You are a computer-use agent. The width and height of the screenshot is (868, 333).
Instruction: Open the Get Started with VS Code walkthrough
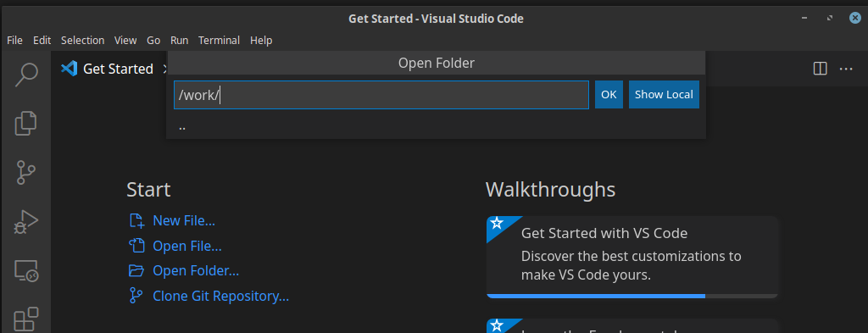pyautogui.click(x=632, y=258)
